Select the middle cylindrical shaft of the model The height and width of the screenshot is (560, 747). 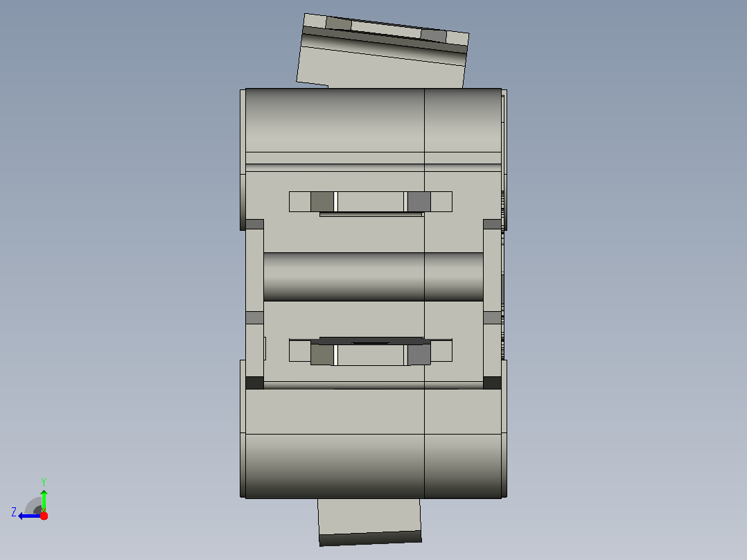(373, 277)
